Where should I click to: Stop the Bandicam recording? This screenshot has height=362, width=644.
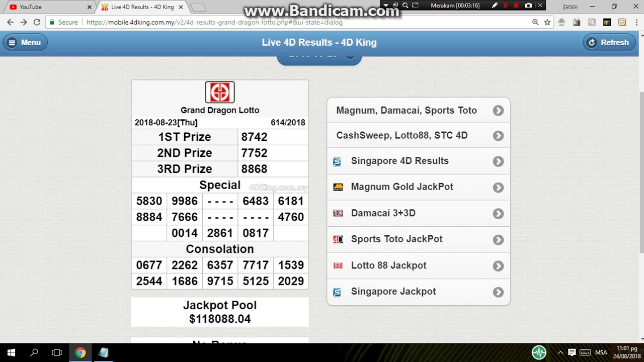(x=516, y=6)
